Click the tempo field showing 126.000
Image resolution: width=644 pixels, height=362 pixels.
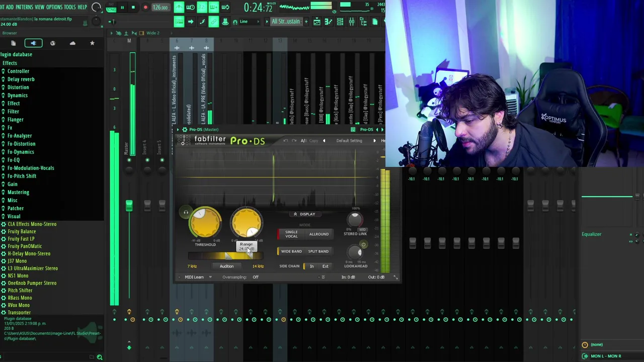[160, 8]
